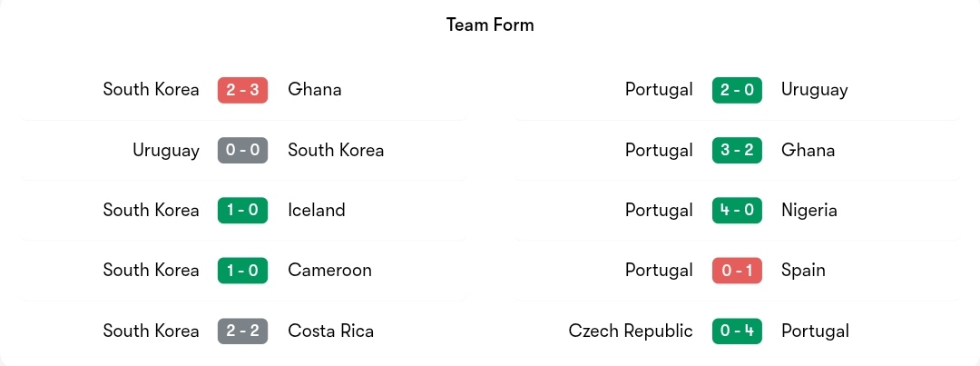Click the Iceland team name
The width and height of the screenshot is (980, 366).
point(317,210)
